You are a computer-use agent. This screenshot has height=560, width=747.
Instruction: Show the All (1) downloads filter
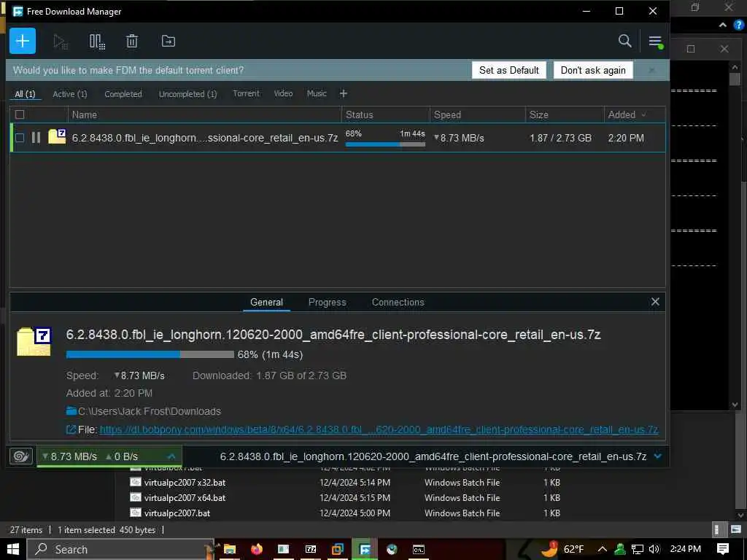click(25, 94)
